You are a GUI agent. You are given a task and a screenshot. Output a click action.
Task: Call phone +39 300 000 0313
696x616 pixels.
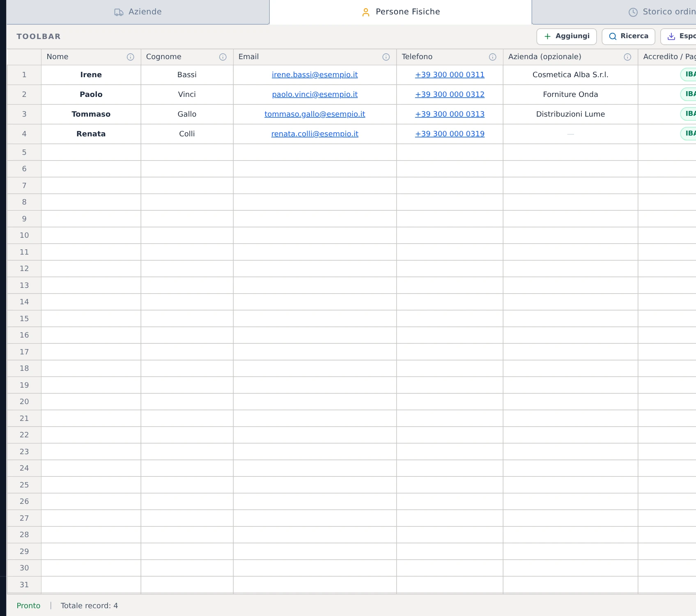tap(450, 114)
